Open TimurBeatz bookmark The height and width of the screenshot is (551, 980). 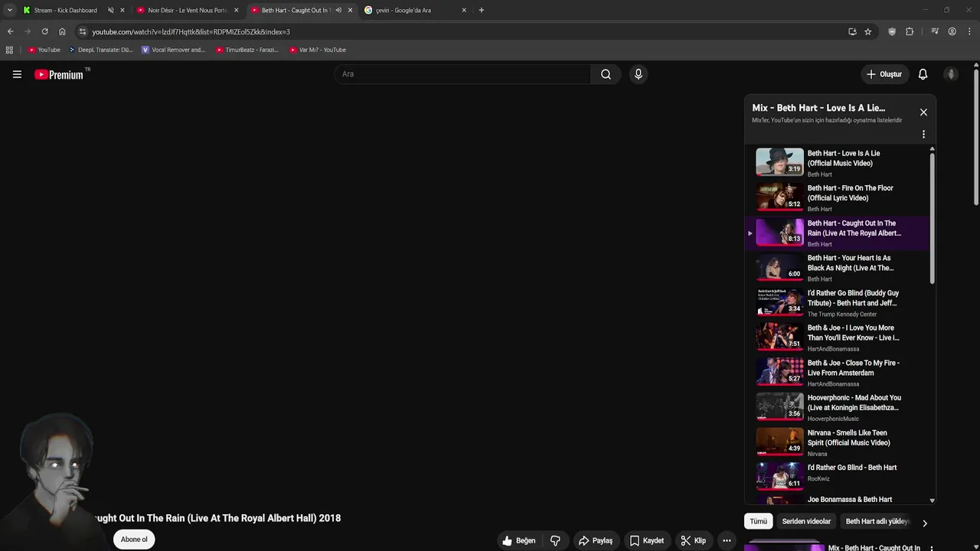pyautogui.click(x=247, y=50)
